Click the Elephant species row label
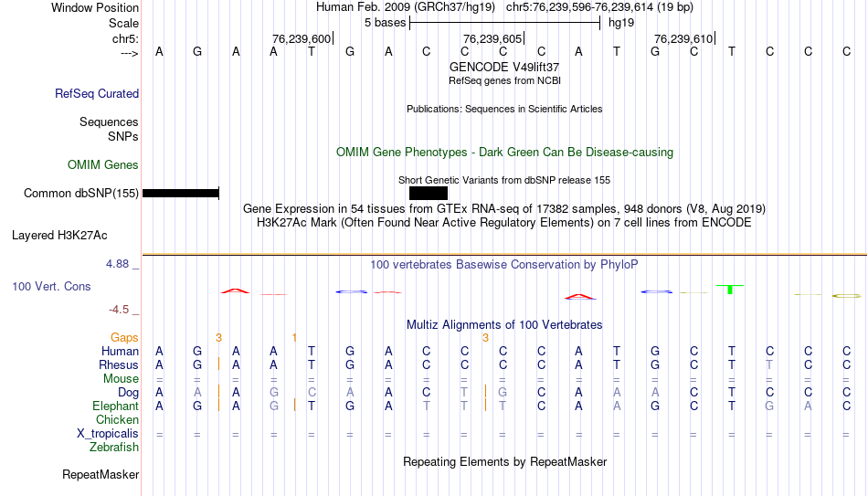 [115, 406]
